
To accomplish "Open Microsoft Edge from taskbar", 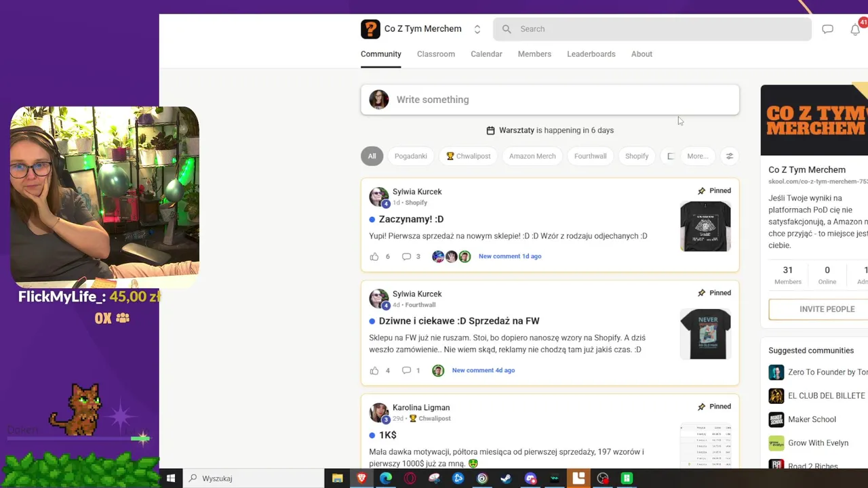I will [386, 478].
